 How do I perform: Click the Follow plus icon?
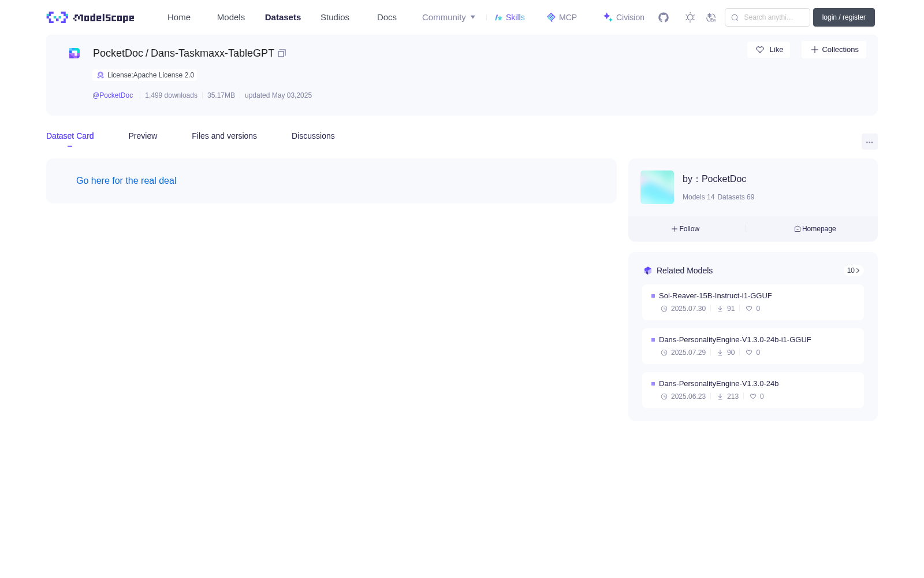click(x=675, y=229)
